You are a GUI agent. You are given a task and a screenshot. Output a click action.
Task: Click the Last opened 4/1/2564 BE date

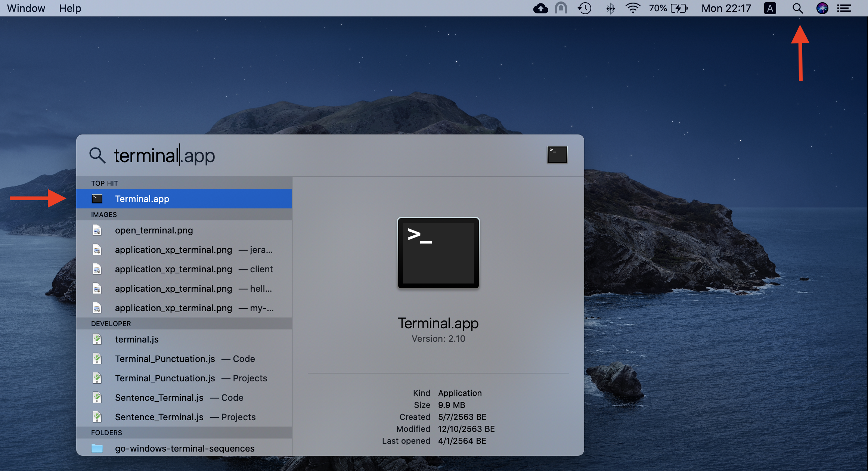[462, 441]
